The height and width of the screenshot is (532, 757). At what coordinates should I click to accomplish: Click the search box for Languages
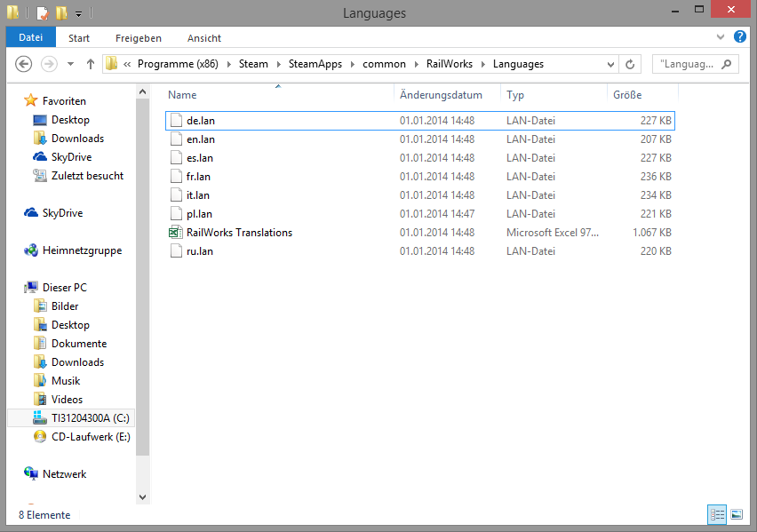click(x=689, y=64)
